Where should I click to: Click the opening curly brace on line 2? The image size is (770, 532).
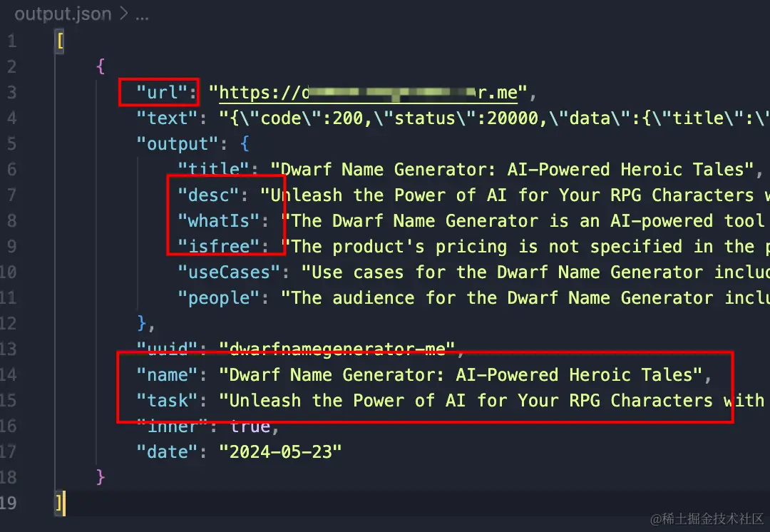(101, 66)
